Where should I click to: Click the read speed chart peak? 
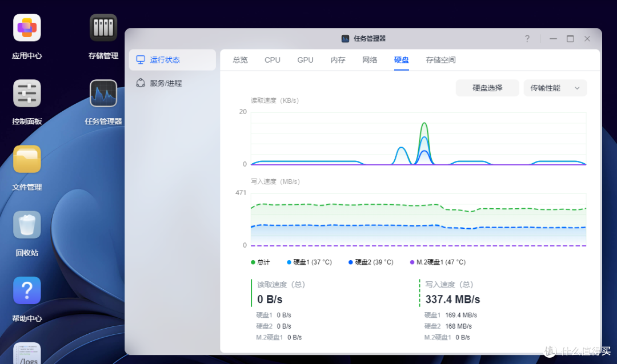click(x=424, y=123)
